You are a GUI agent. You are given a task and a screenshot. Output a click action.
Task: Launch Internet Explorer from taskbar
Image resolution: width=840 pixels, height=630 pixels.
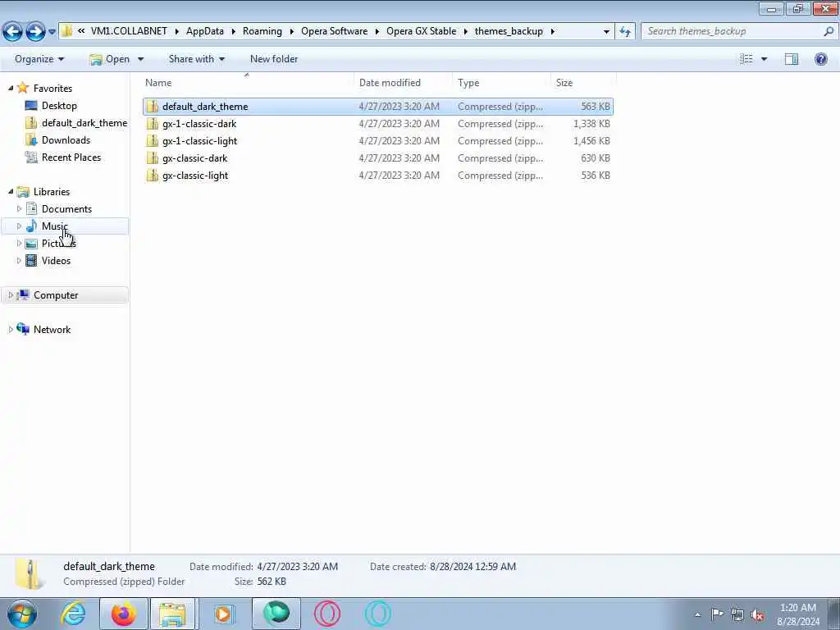pos(73,614)
